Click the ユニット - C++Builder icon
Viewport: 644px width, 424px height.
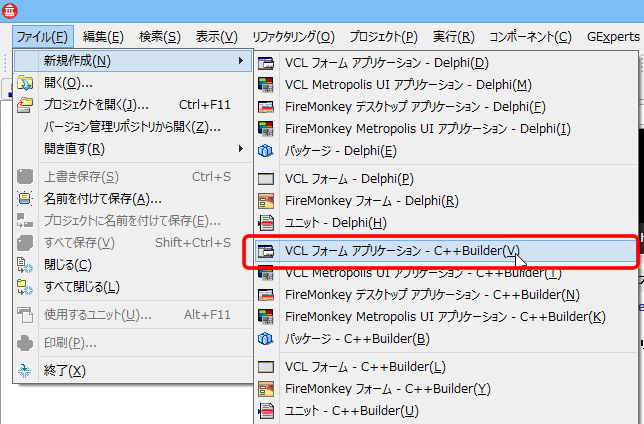[x=266, y=411]
